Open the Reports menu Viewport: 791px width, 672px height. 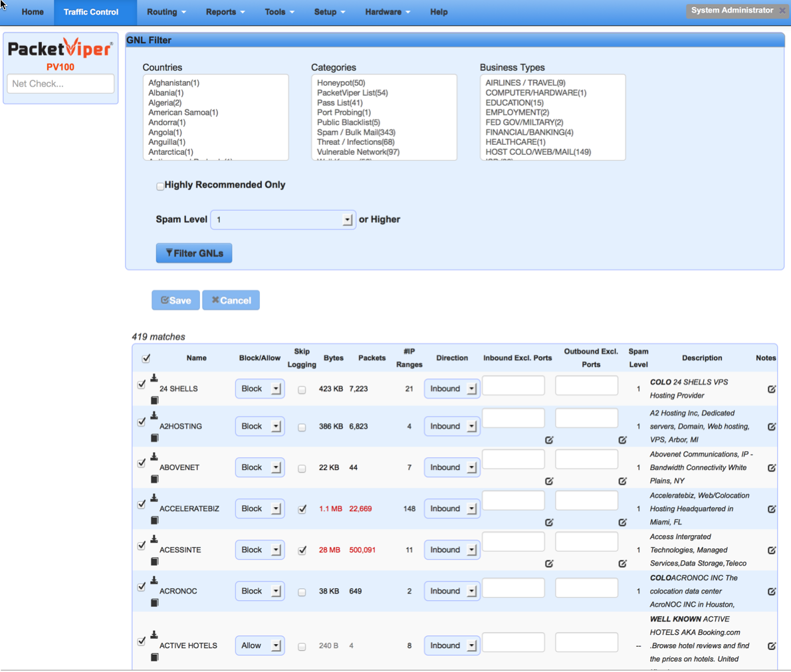[225, 12]
